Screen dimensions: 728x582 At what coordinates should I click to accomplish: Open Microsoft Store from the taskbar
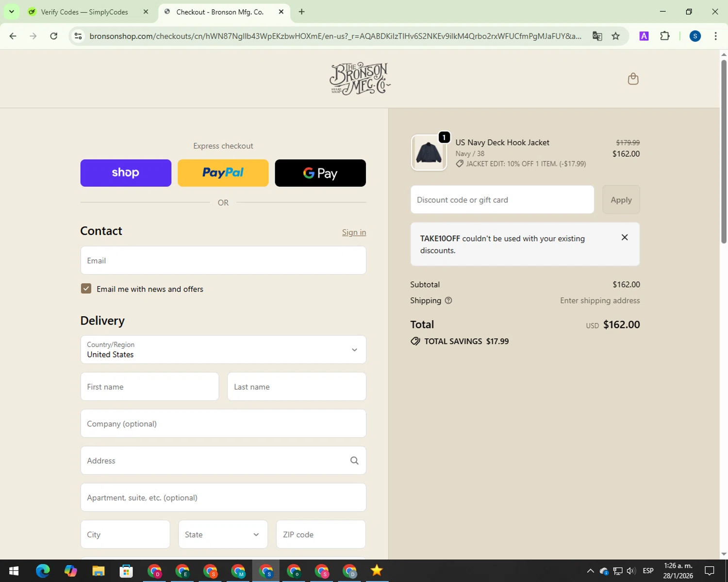(126, 571)
